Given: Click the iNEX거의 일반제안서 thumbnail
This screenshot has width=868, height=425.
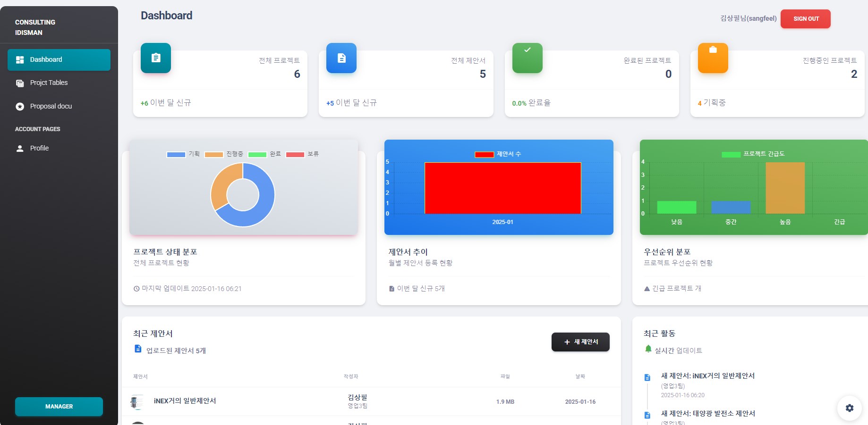Looking at the screenshot, I should pyautogui.click(x=137, y=402).
